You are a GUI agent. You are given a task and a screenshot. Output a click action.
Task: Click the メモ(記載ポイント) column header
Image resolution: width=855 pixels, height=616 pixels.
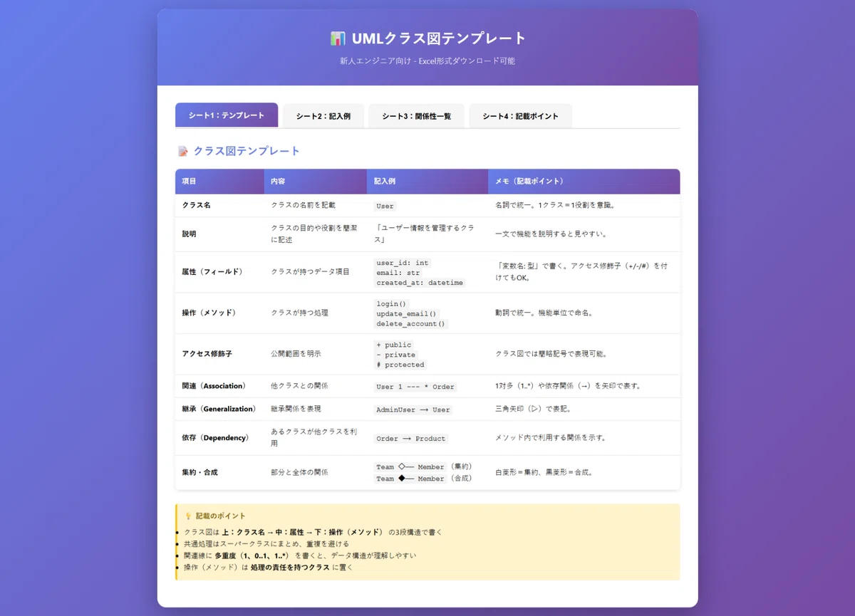click(584, 182)
